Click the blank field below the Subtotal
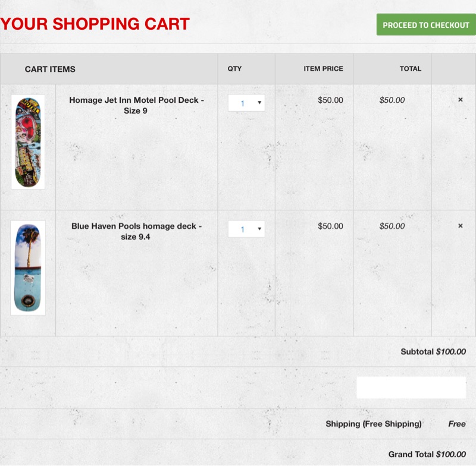 click(411, 388)
